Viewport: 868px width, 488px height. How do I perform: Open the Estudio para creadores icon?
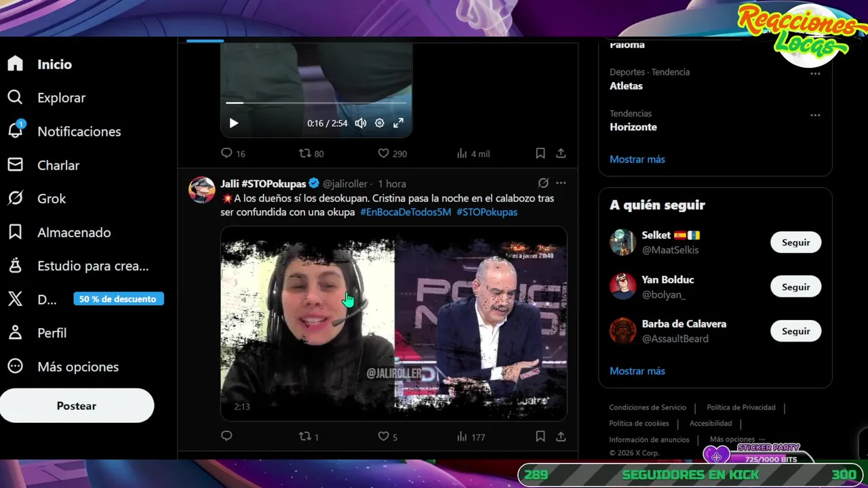tap(15, 266)
